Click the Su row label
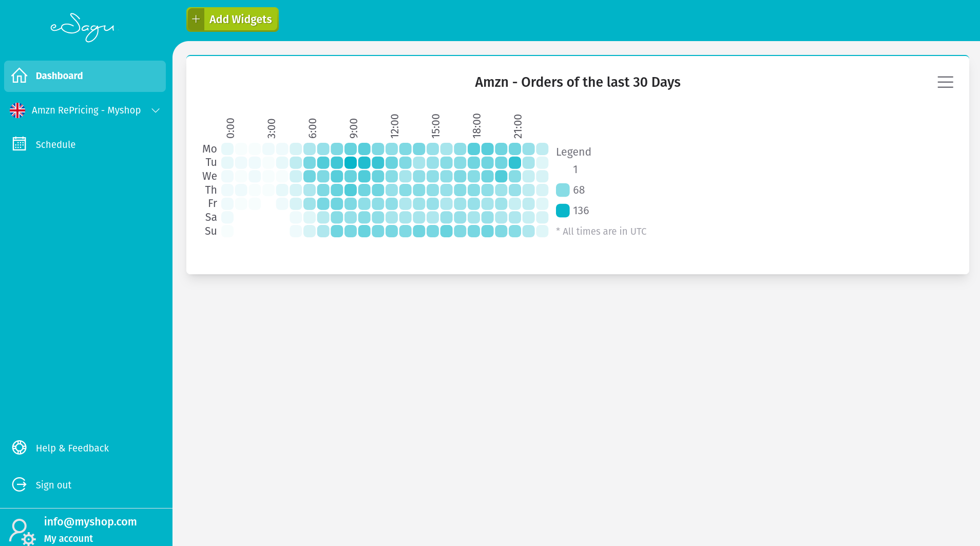Viewport: 980px width, 546px height. 211,231
